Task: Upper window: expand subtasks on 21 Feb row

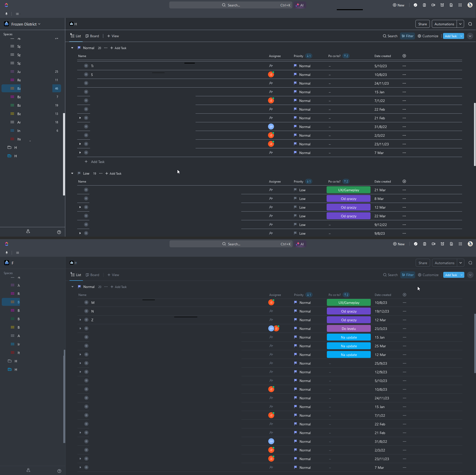Action: click(80, 118)
